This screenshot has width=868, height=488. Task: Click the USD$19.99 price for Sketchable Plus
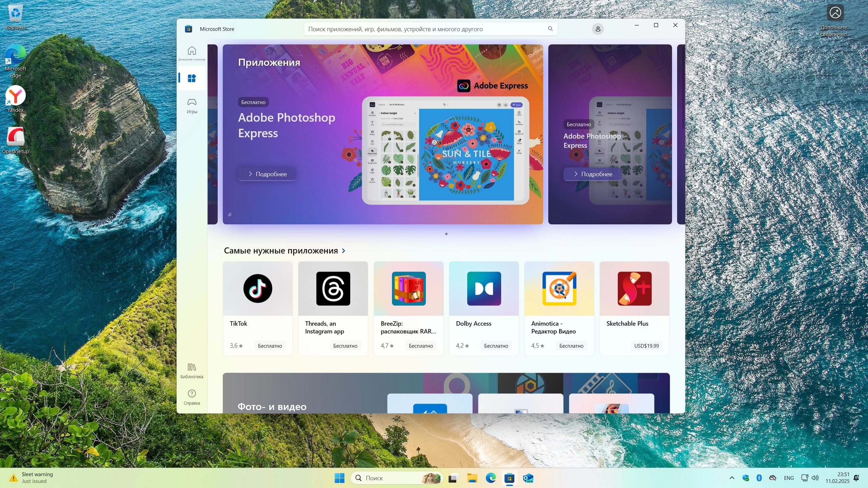(646, 346)
